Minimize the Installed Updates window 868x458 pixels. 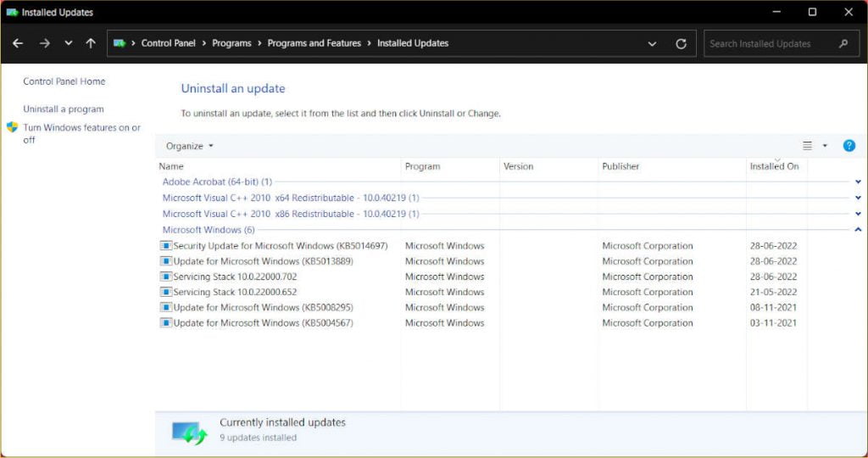776,12
